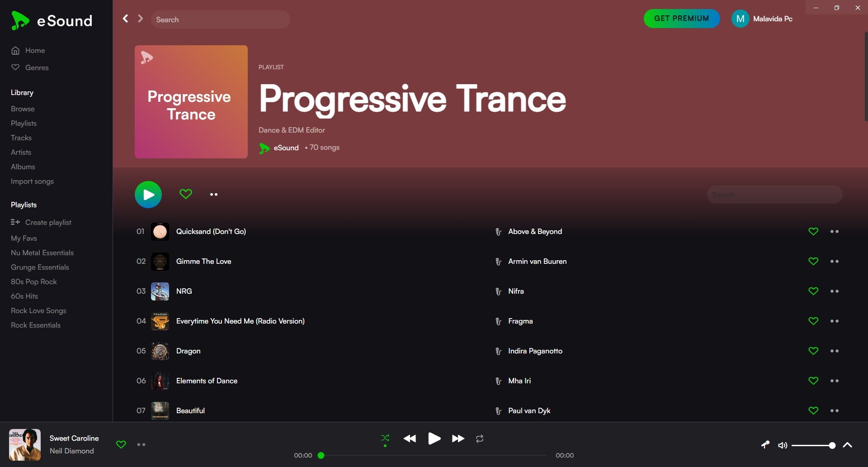The width and height of the screenshot is (868, 467).
Task: Toggle favorite on Elements of Dance
Action: 813,381
